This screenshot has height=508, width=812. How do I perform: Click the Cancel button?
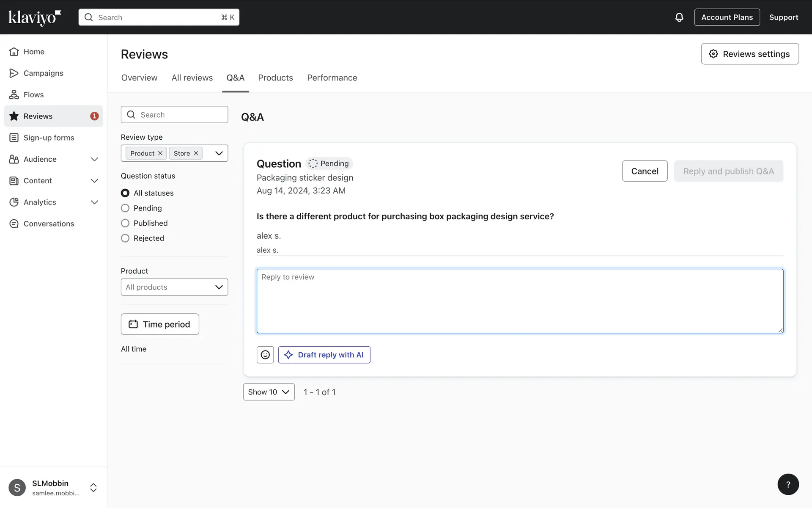coord(645,171)
